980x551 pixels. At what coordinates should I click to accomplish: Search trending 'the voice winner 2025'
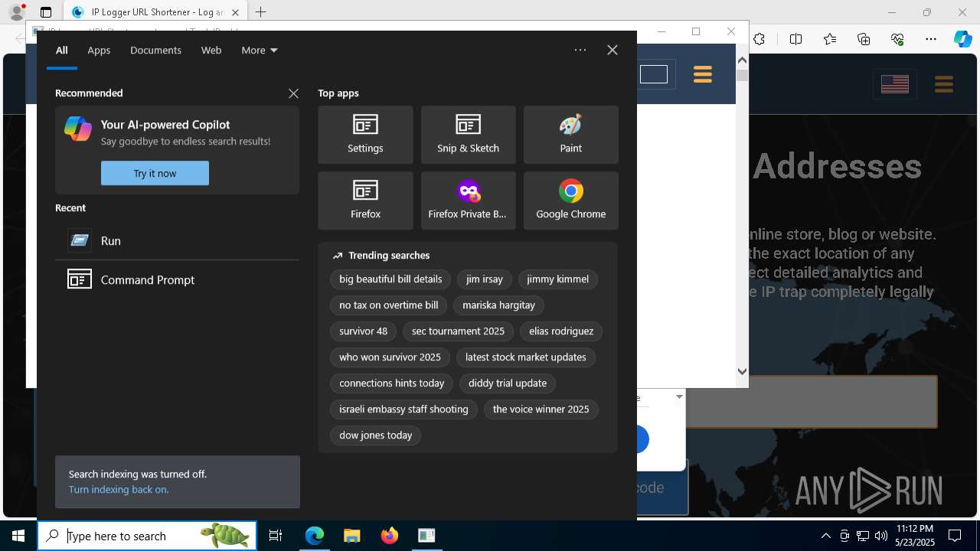[541, 409]
